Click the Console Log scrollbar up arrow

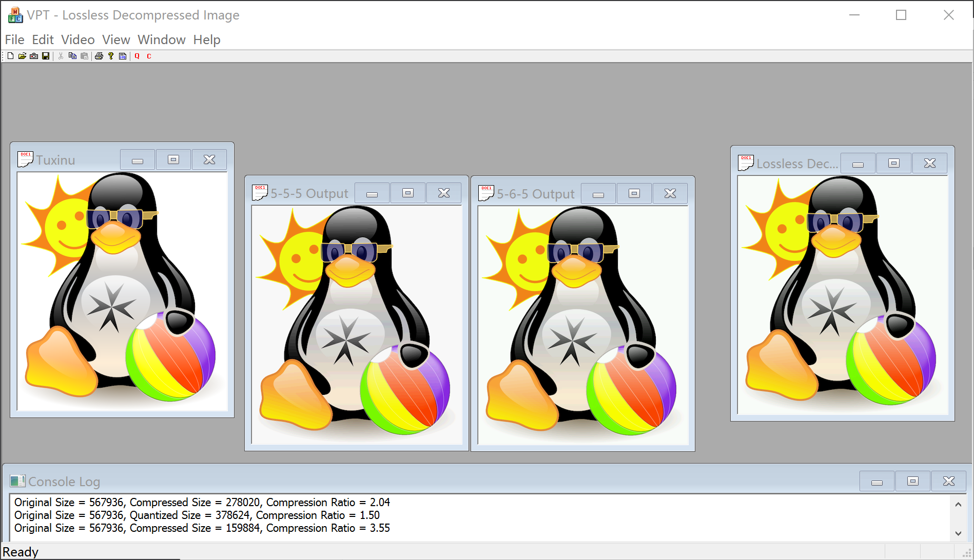point(958,504)
